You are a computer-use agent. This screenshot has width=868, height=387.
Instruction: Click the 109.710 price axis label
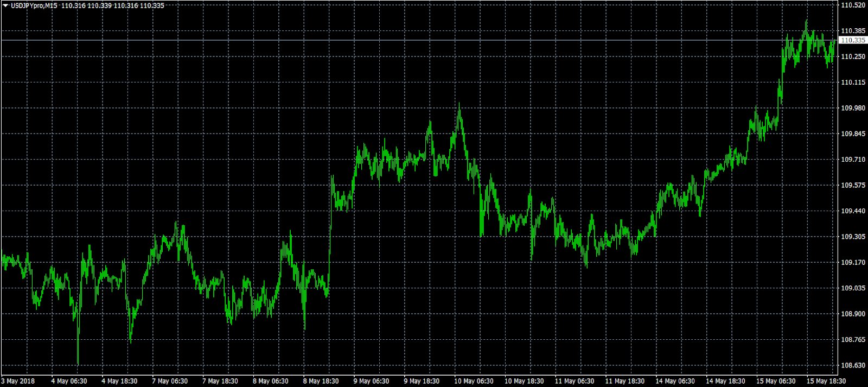click(853, 160)
